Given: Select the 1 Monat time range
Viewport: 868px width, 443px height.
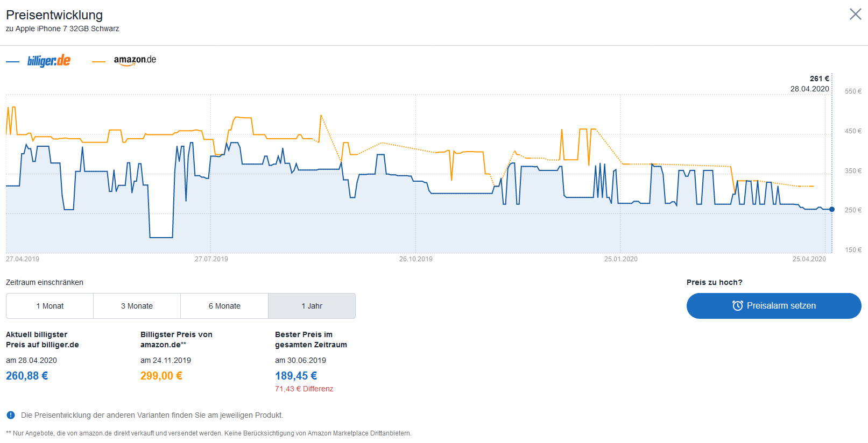Looking at the screenshot, I should [50, 306].
